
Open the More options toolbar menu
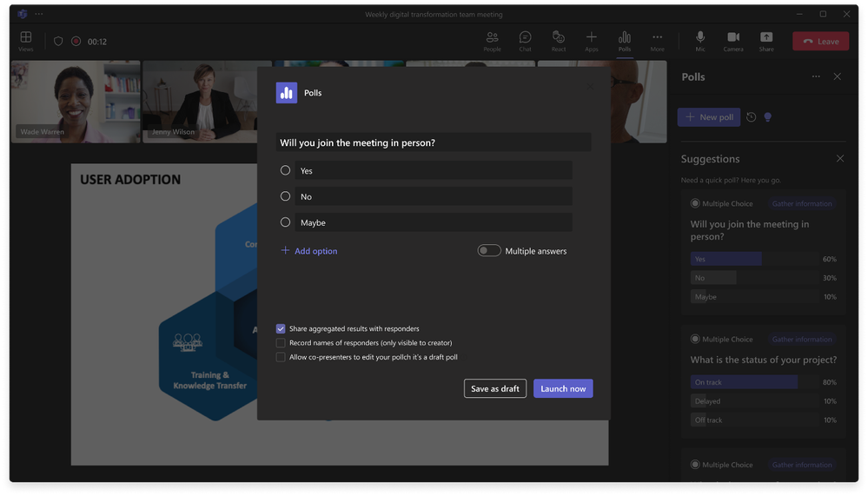[x=657, y=37]
